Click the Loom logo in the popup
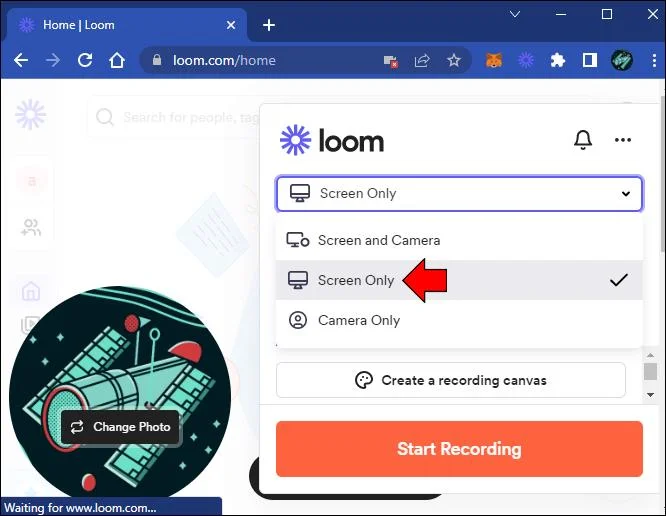 pyautogui.click(x=332, y=140)
